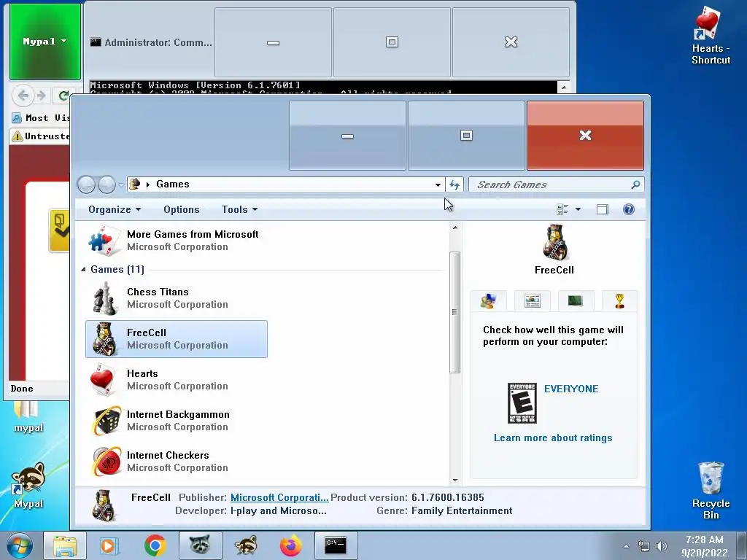Click Back button in the Mypal browser window
The image size is (747, 560).
pos(23,96)
